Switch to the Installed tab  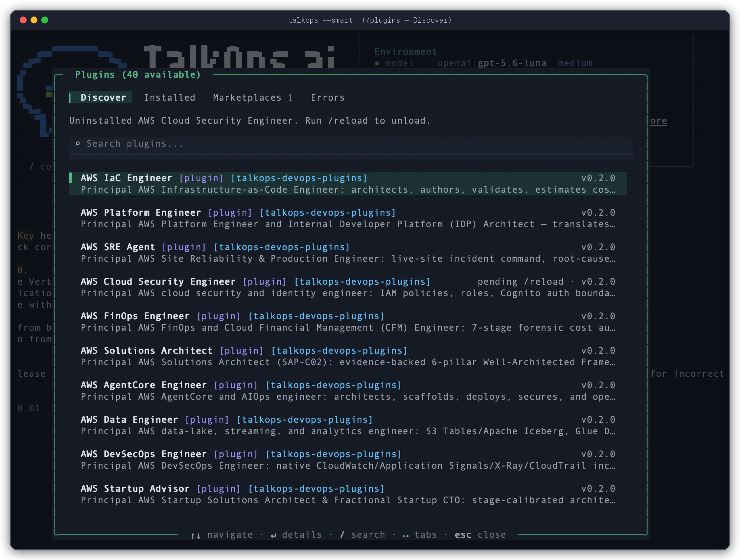click(170, 97)
